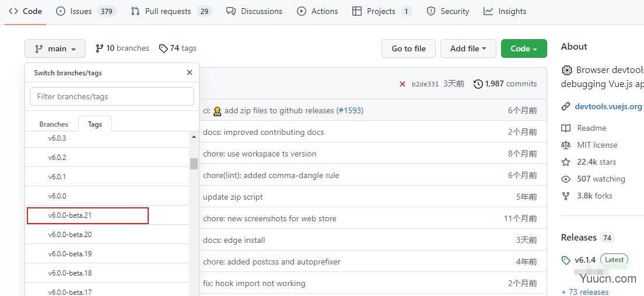Click the Code angle-brackets icon
The image size is (644, 296).
pyautogui.click(x=13, y=12)
